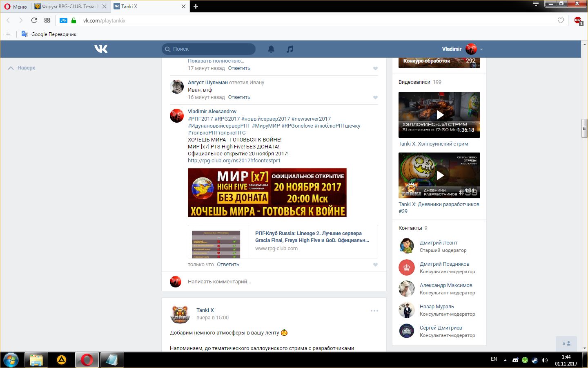Open Steam icon in system tray
This screenshot has height=368, width=588.
[x=535, y=360]
